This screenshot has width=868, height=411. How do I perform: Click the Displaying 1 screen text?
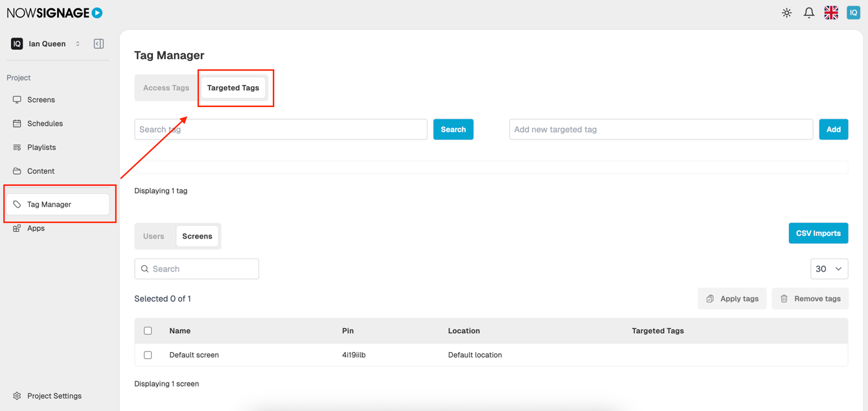click(166, 384)
